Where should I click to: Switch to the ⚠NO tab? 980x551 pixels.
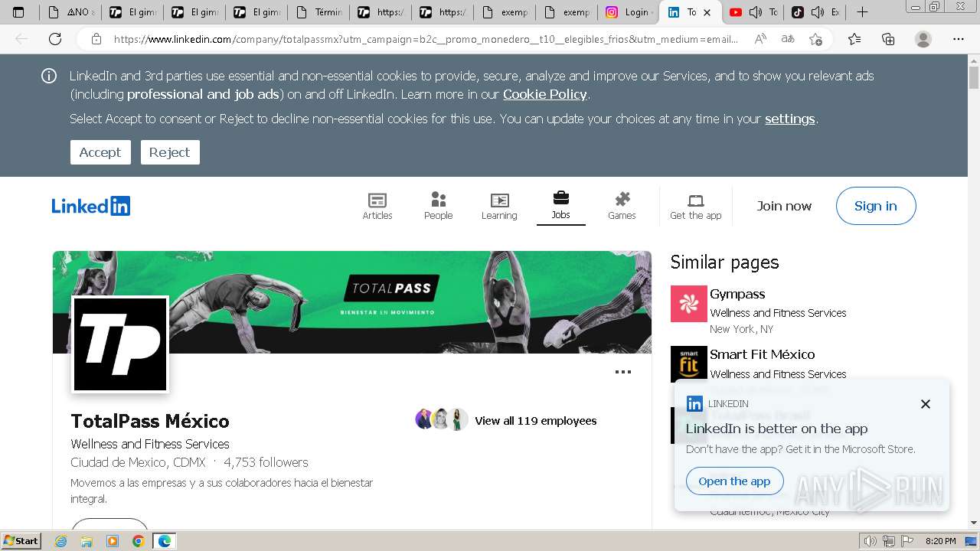70,12
